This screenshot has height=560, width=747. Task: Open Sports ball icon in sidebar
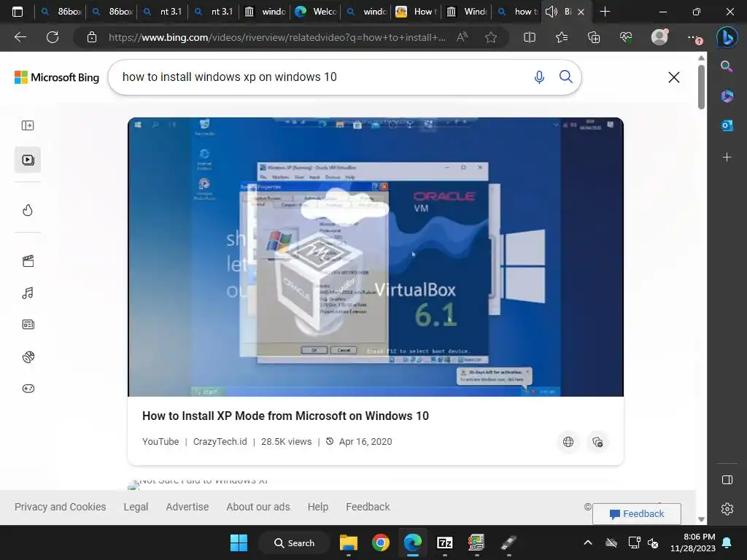pyautogui.click(x=28, y=357)
